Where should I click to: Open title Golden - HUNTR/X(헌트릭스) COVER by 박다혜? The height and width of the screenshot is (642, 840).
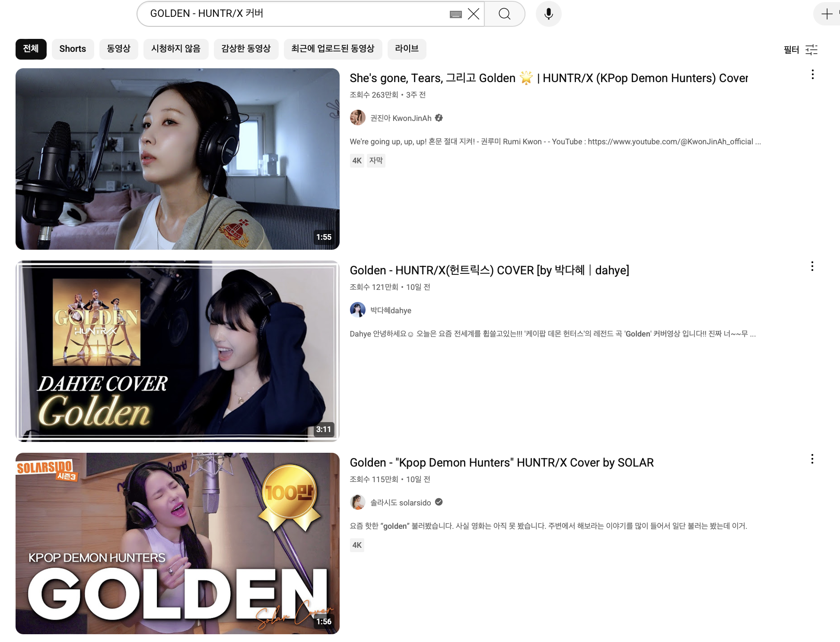(x=489, y=270)
